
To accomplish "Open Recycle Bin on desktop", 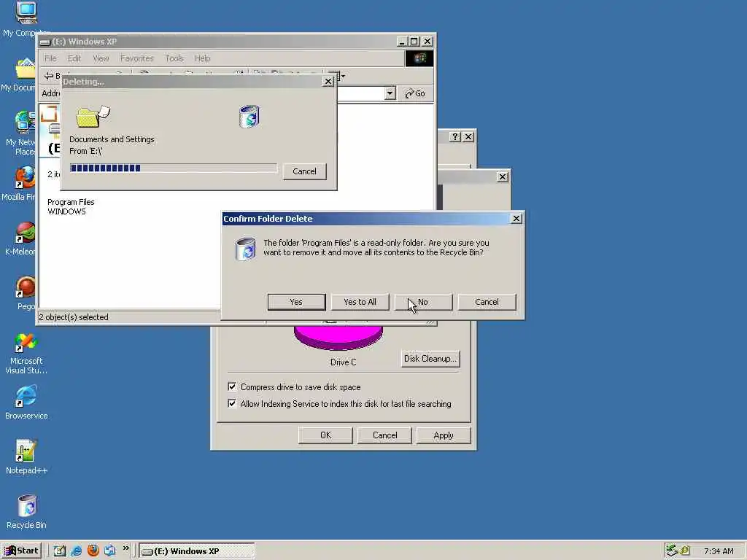I will click(26, 512).
